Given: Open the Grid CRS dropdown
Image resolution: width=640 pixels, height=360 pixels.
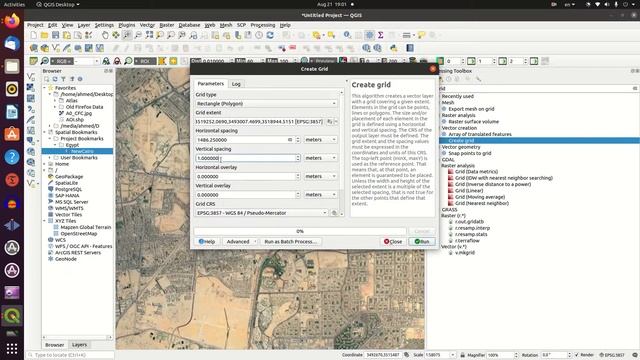Looking at the screenshot, I should (x=262, y=213).
